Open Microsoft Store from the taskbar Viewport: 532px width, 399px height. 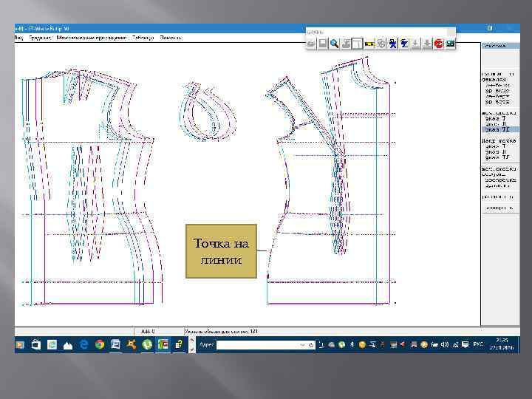coord(35,345)
